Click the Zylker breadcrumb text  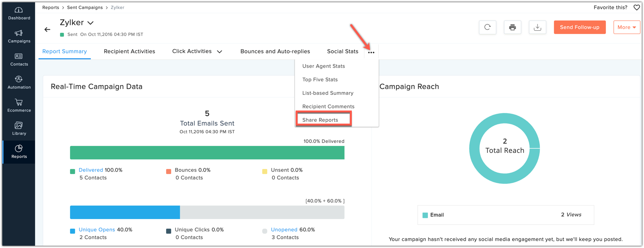[117, 7]
